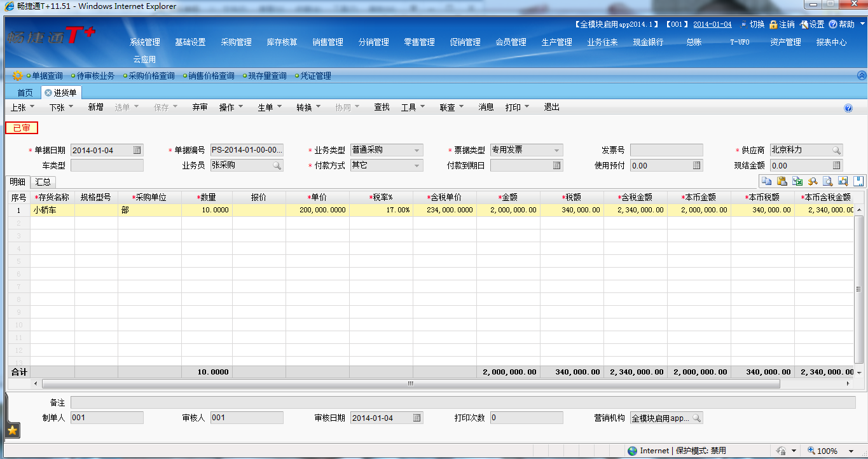This screenshot has height=459, width=868.
Task: Open the calendar picker for 审核日期
Action: point(417,418)
